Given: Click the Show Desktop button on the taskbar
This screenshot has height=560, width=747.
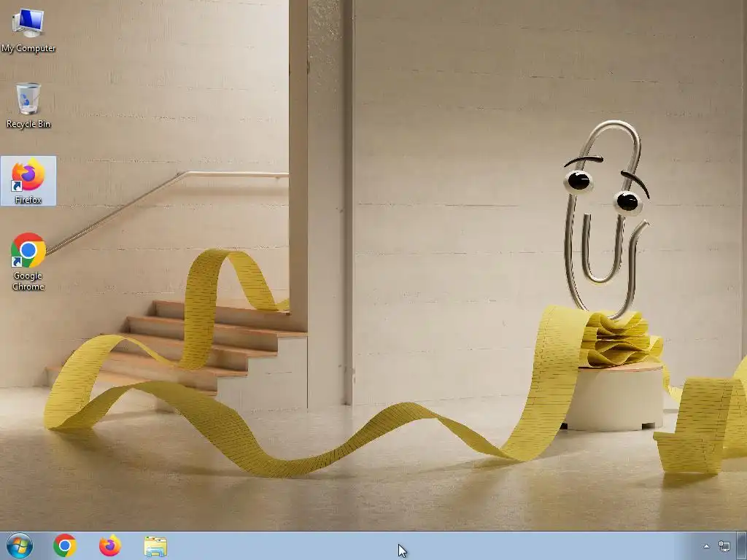Looking at the screenshot, I should point(742,545).
